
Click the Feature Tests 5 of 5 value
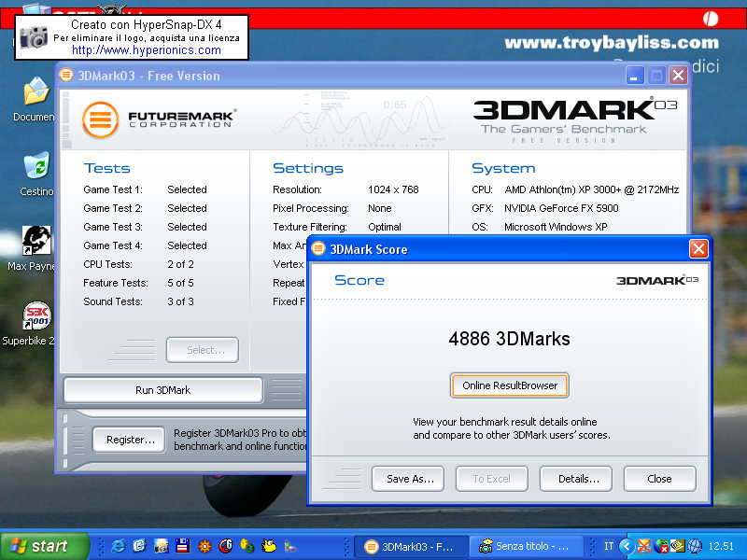pos(180,283)
